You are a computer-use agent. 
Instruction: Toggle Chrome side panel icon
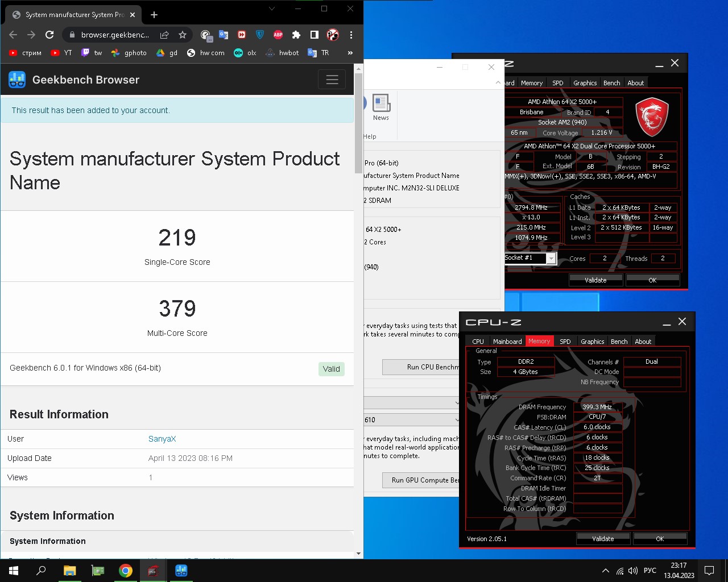315,35
